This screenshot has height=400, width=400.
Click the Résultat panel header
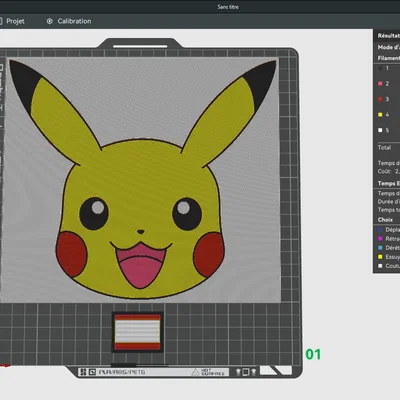click(x=388, y=36)
